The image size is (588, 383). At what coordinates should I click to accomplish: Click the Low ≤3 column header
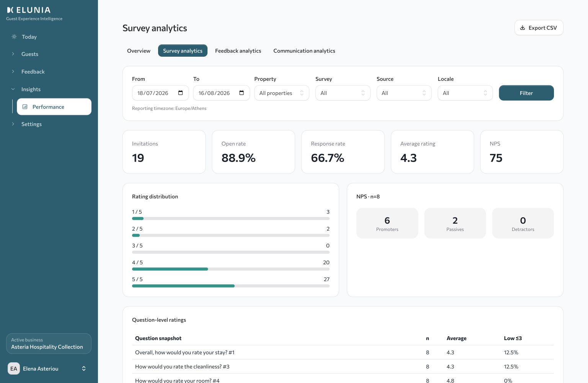tap(513, 338)
